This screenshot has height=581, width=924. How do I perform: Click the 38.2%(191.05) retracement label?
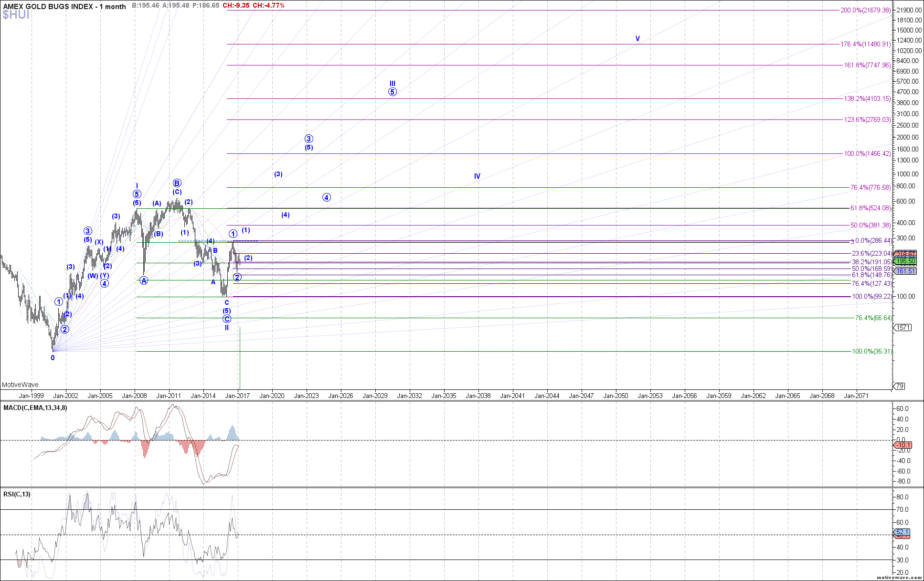(871, 262)
